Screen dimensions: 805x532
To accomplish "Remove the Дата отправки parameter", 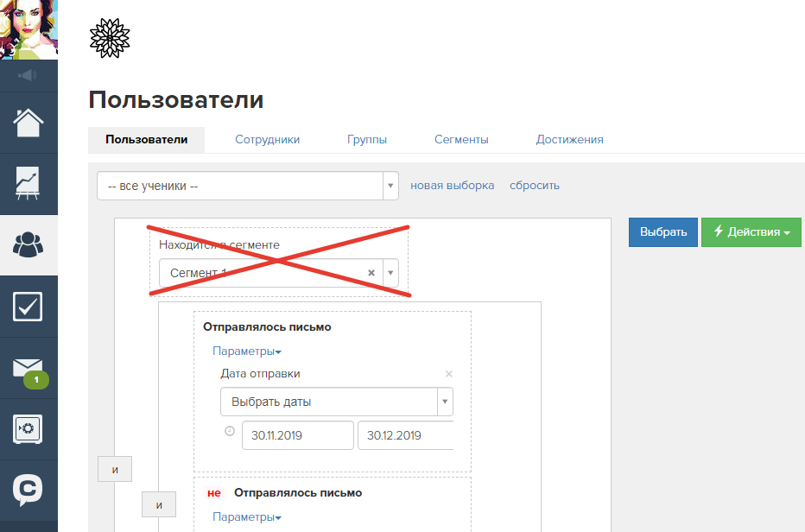I will [448, 374].
